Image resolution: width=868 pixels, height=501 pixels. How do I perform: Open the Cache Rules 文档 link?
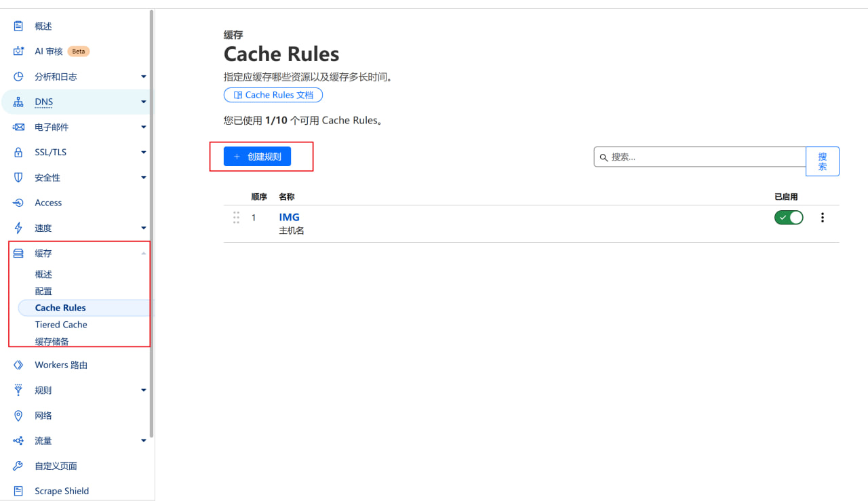click(x=273, y=95)
